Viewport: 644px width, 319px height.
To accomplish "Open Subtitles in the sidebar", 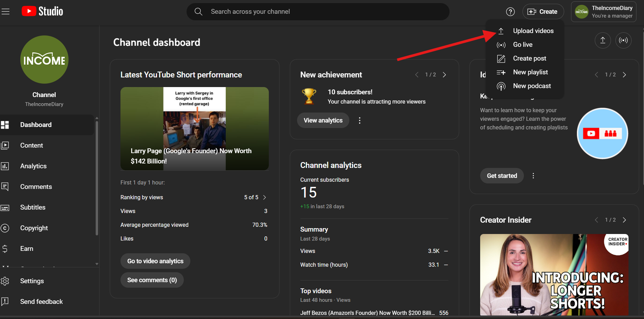I will point(47,208).
